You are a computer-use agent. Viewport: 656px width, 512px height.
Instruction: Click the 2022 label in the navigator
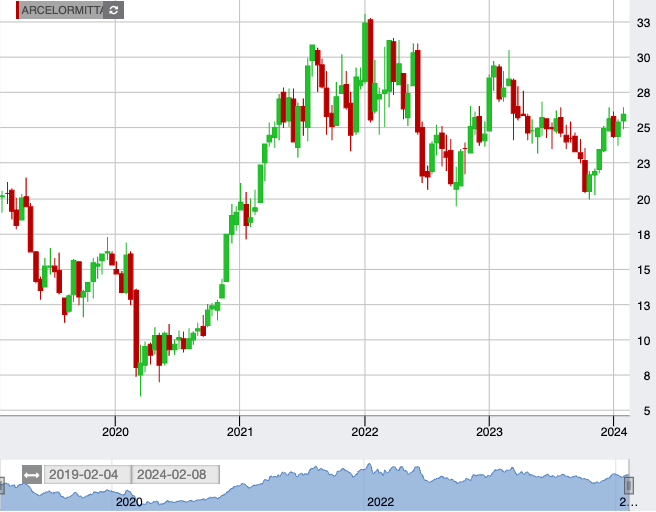[380, 502]
